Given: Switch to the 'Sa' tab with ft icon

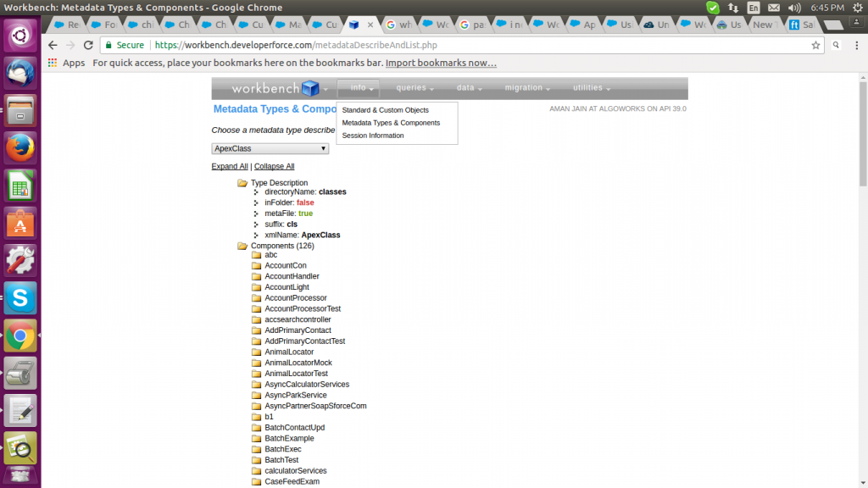Looking at the screenshot, I should [x=802, y=25].
